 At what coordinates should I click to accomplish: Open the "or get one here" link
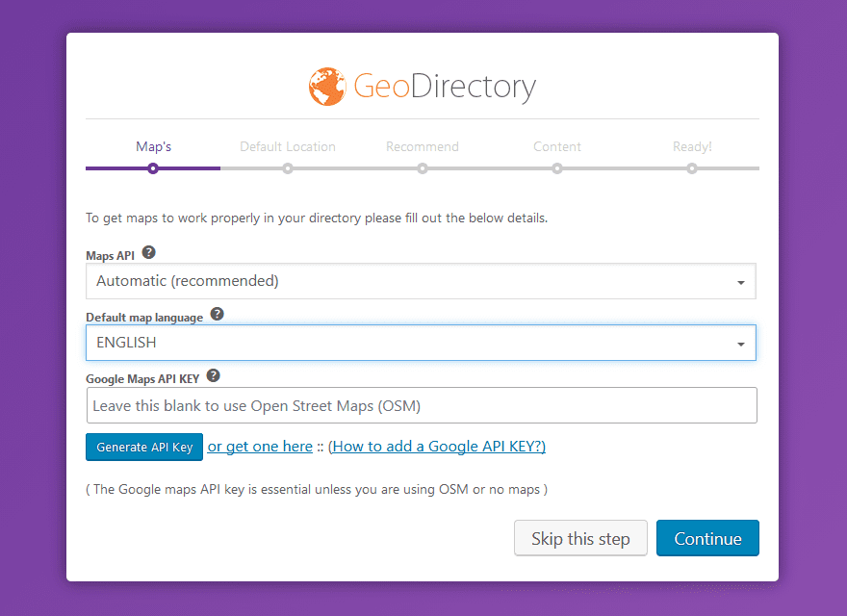[260, 446]
